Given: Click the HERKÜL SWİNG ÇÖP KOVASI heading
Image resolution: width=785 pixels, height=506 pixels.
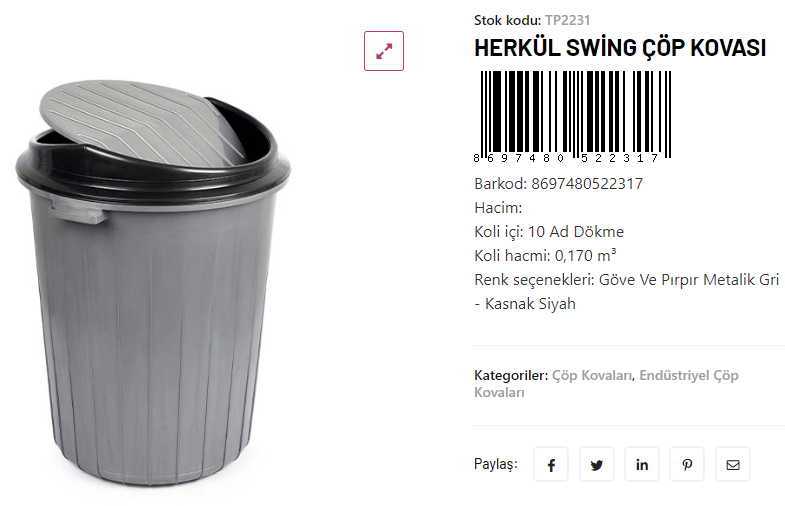Looking at the screenshot, I should [620, 48].
